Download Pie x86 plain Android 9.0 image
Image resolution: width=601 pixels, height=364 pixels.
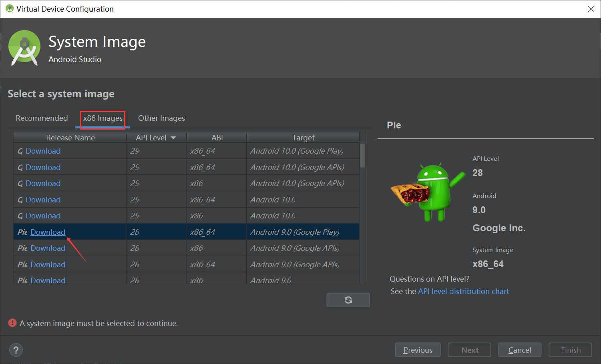pyautogui.click(x=48, y=280)
